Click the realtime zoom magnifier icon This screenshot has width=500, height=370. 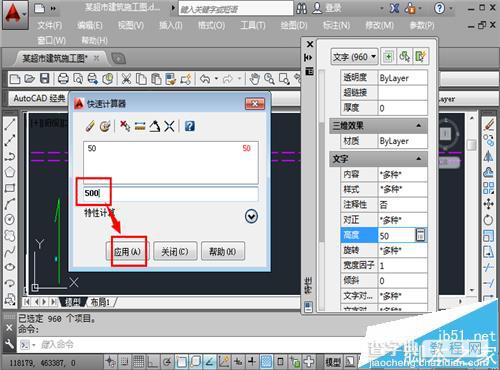coord(269,79)
